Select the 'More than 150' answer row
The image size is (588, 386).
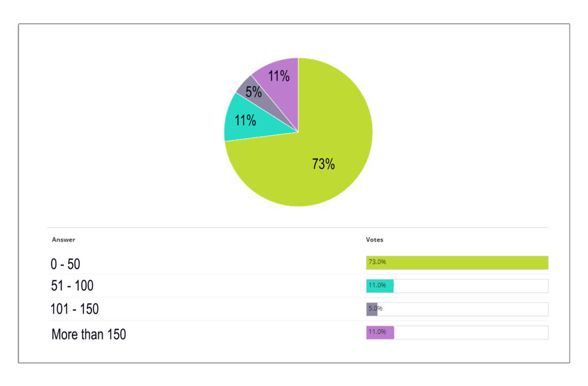[298, 334]
